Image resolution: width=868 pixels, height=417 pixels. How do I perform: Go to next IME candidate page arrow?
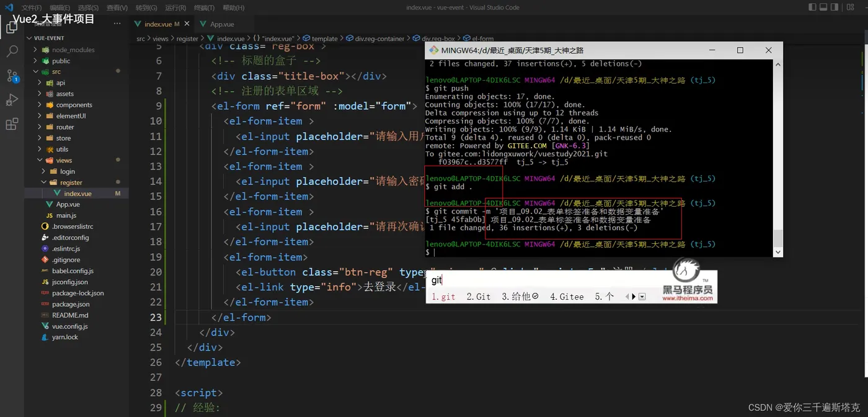pyautogui.click(x=634, y=297)
